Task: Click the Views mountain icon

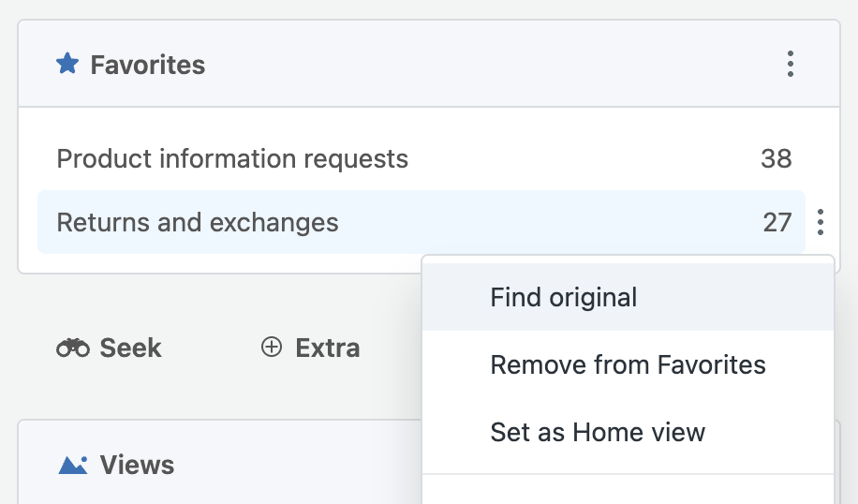Action: [73, 465]
